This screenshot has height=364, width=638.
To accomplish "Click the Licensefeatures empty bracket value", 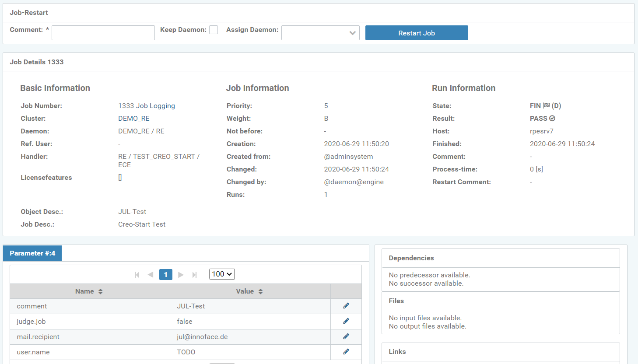I will click(x=120, y=178).
